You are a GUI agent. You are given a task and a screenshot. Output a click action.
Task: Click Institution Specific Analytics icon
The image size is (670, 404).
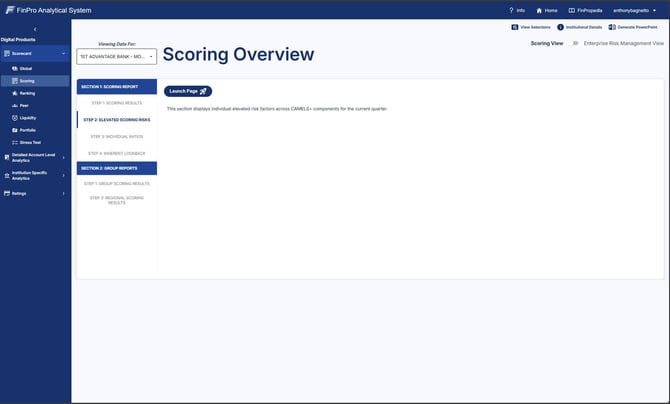tap(6, 175)
